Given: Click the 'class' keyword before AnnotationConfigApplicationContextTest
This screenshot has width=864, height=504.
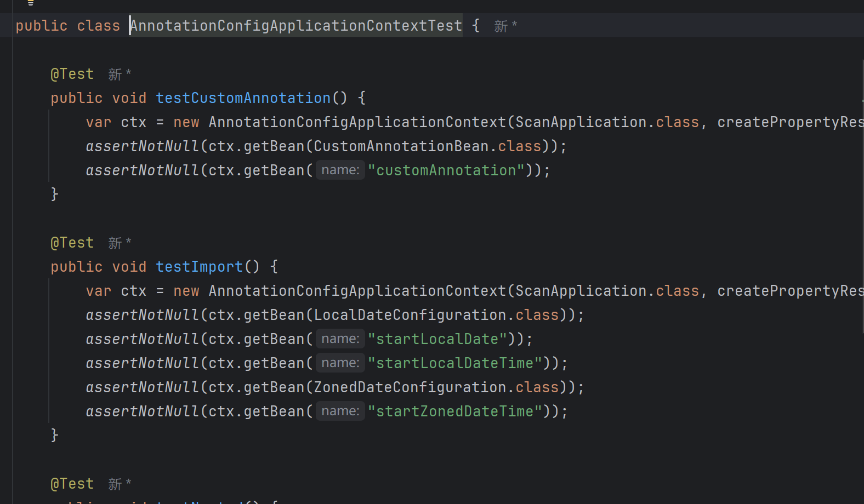Looking at the screenshot, I should click(x=99, y=26).
